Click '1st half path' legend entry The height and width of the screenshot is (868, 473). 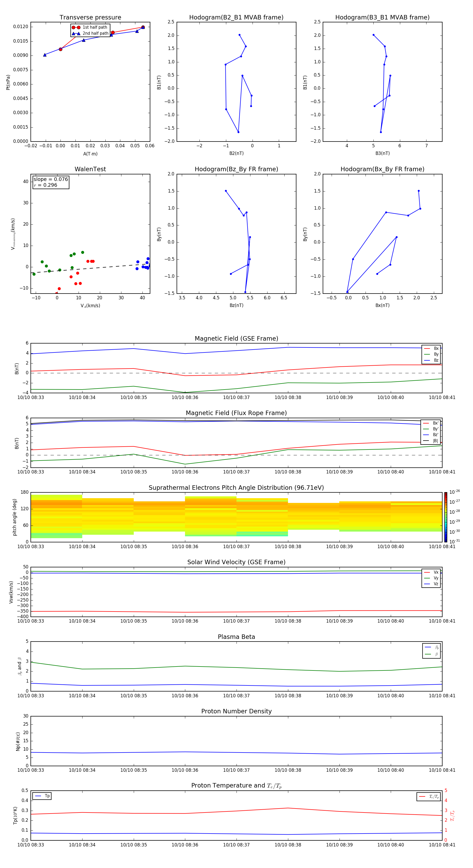pyautogui.click(x=90, y=27)
